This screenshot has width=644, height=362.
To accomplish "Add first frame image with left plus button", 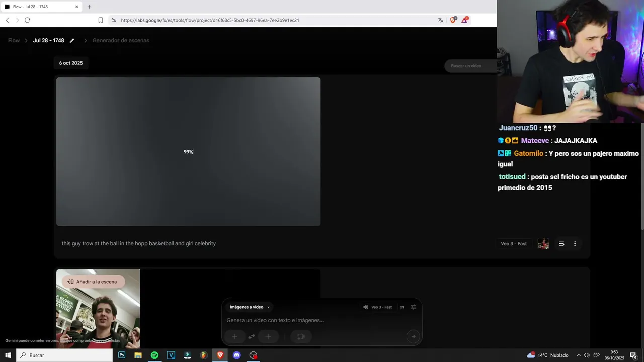I will pyautogui.click(x=234, y=337).
